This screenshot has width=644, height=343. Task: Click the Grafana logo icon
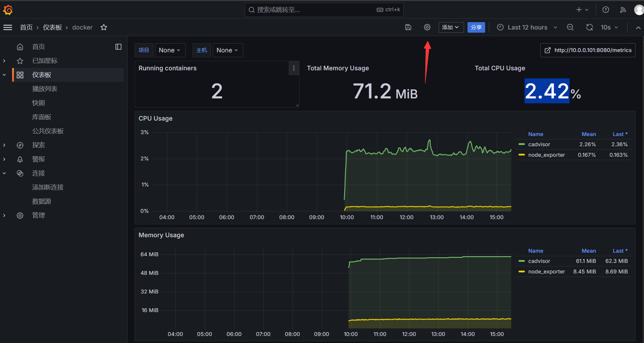[x=8, y=10]
